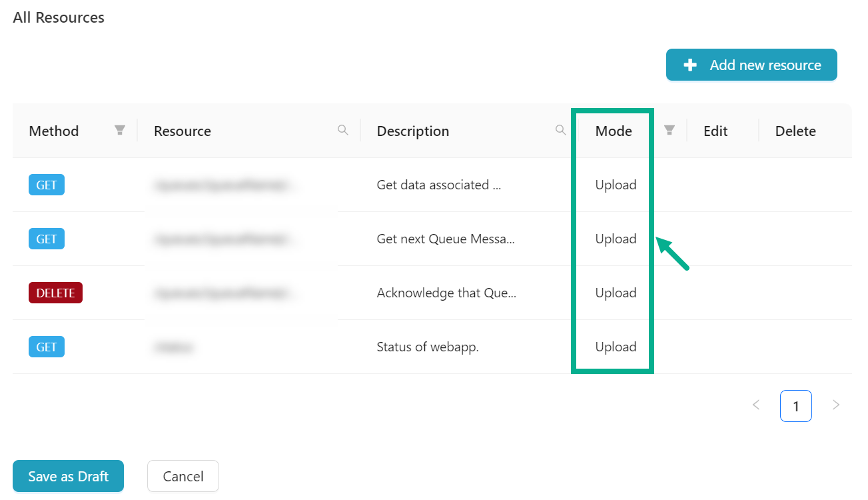Click the first row GET badge
The height and width of the screenshot is (500, 868).
tap(47, 185)
